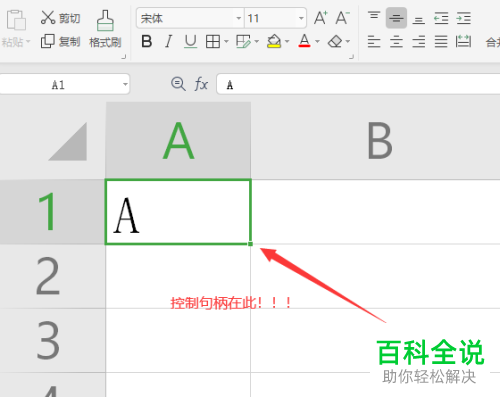Image resolution: width=500 pixels, height=397 pixels.
Task: Open the Name Box dropdown arrow
Action: coord(125,84)
